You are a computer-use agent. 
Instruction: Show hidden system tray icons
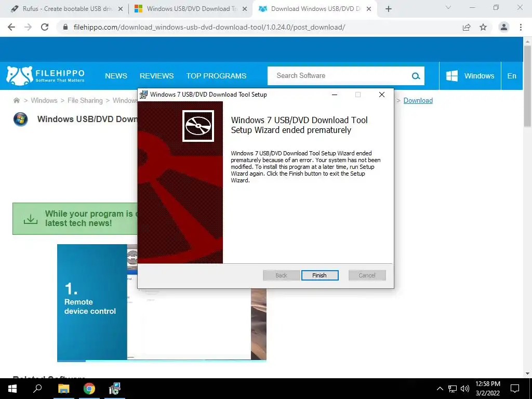tap(440, 389)
